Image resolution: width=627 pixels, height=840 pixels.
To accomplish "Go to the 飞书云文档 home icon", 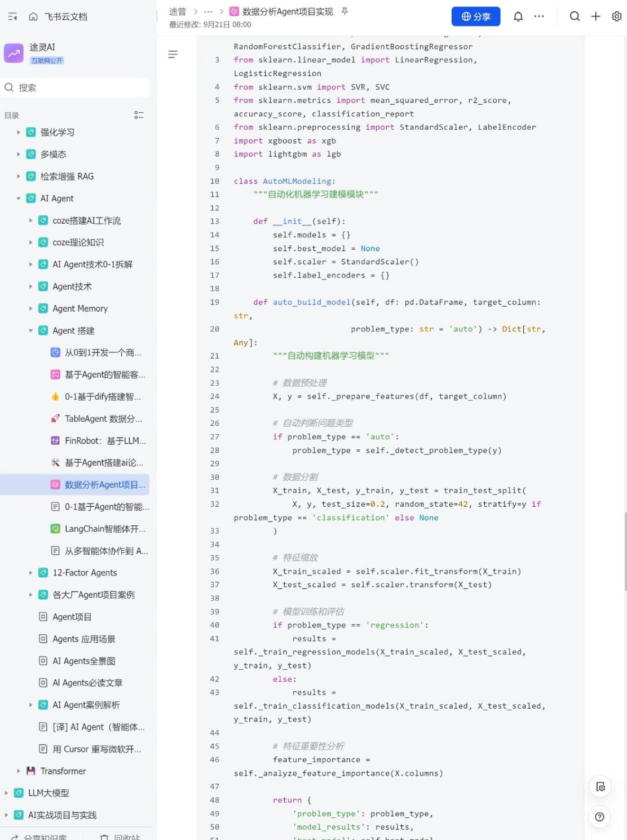I will tap(33, 17).
